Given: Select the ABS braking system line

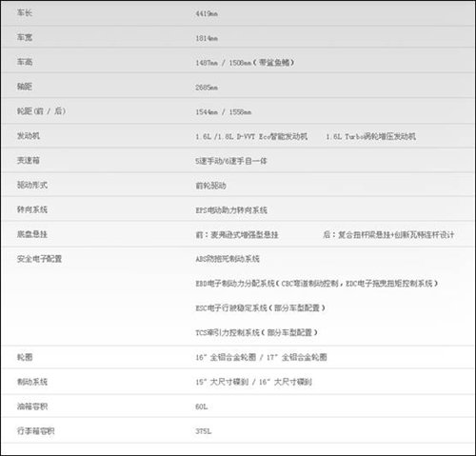Looking at the screenshot, I should [228, 259].
